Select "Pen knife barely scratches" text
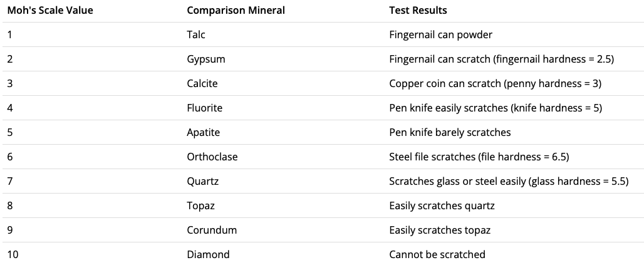This screenshot has width=644, height=270. pyautogui.click(x=450, y=133)
